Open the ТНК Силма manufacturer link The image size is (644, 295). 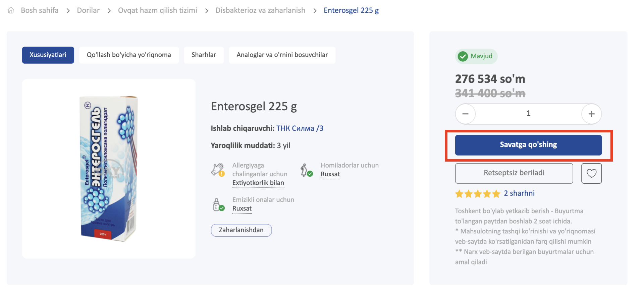tap(300, 128)
